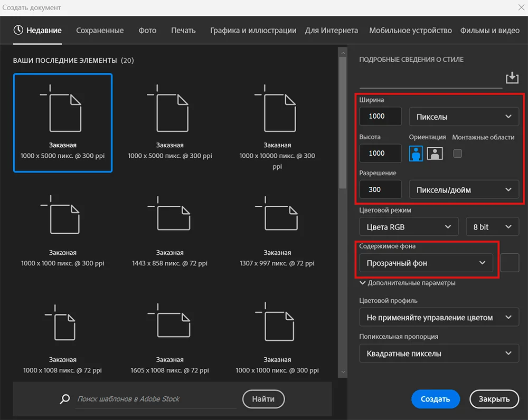The height and width of the screenshot is (420, 528).
Task: Click the Разрешение value field
Action: click(x=380, y=189)
